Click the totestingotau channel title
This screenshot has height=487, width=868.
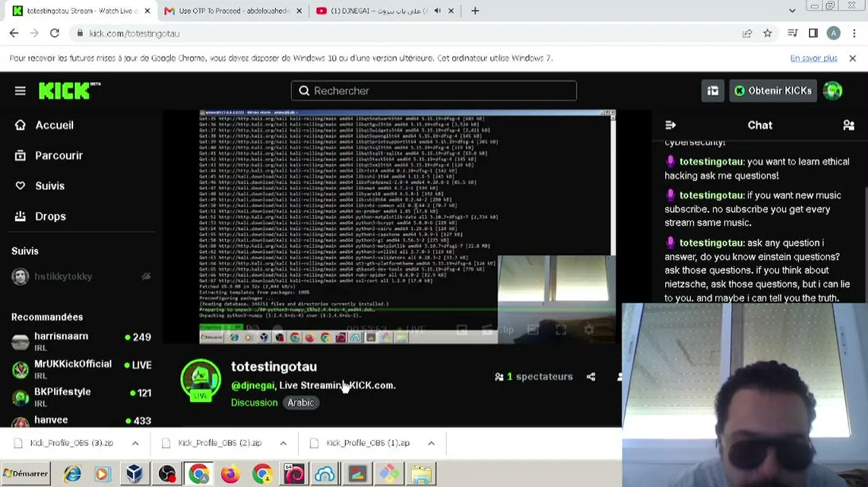coord(274,367)
